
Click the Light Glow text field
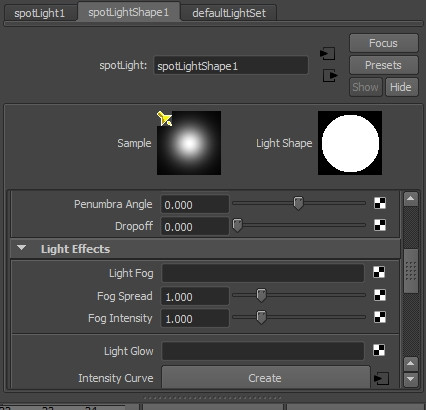(263, 351)
